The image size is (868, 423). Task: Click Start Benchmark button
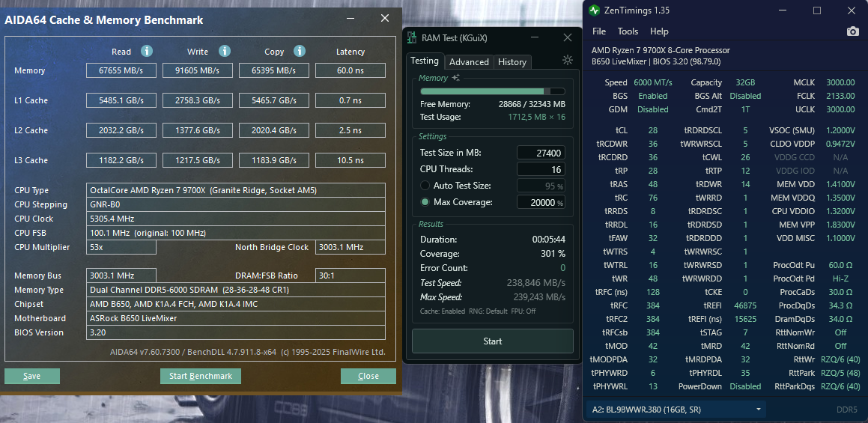point(201,376)
